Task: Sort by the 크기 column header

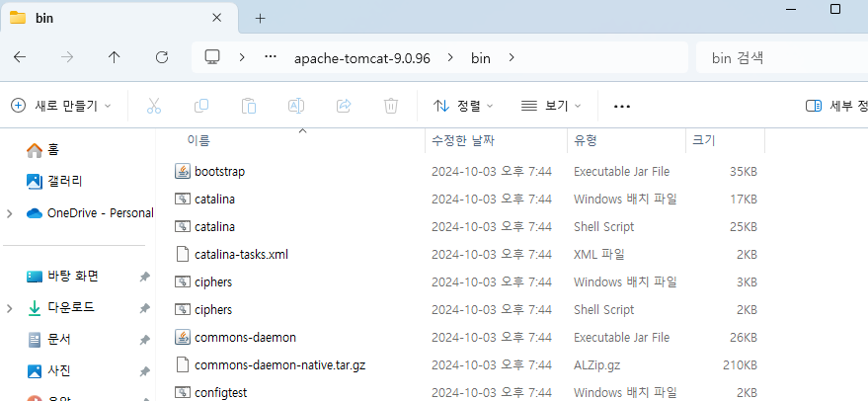Action: coord(704,140)
